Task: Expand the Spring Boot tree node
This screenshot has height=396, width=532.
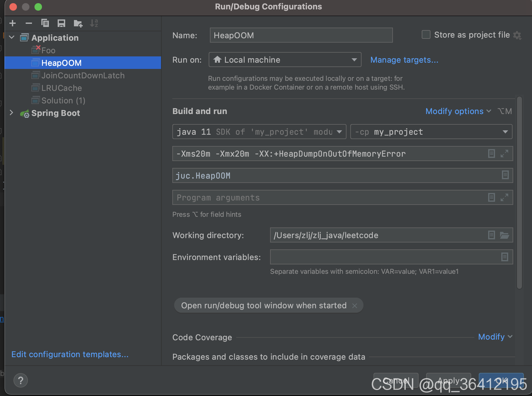Action: [x=12, y=112]
